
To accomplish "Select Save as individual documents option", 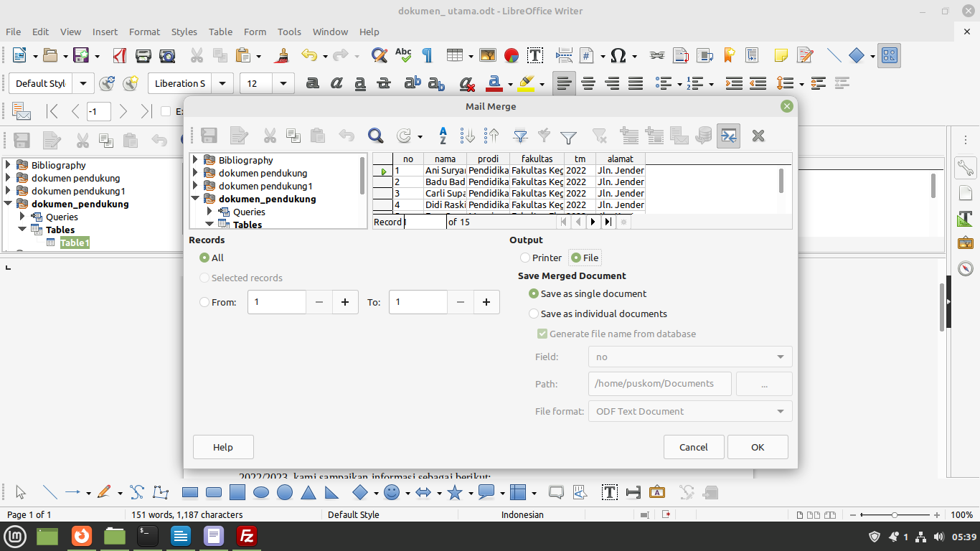I will 534,314.
